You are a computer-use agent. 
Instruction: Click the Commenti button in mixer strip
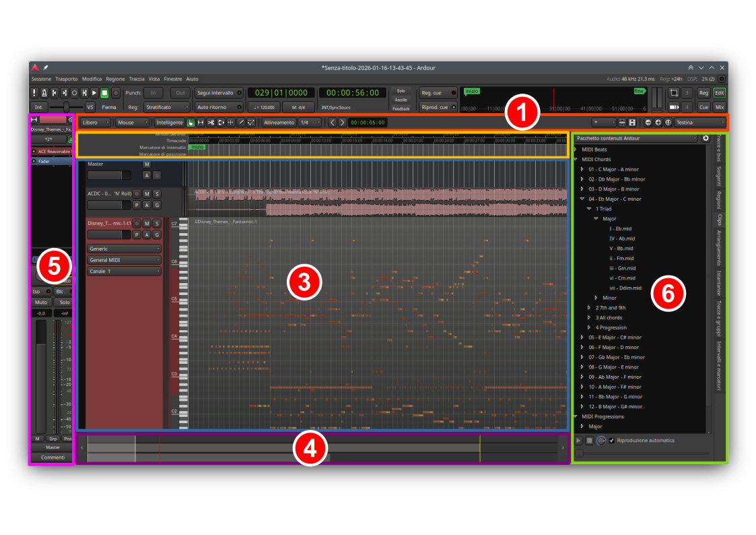click(52, 458)
